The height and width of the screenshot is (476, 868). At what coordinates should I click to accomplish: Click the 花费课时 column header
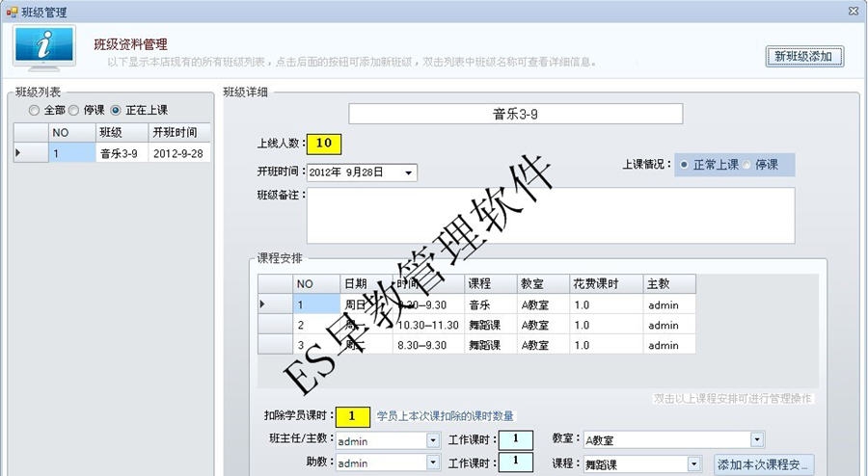coord(607,283)
